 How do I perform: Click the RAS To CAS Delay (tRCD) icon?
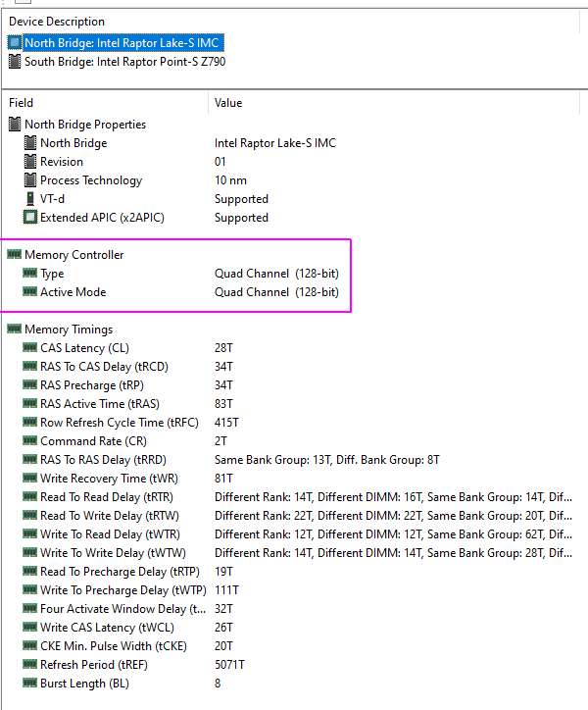coord(29,366)
